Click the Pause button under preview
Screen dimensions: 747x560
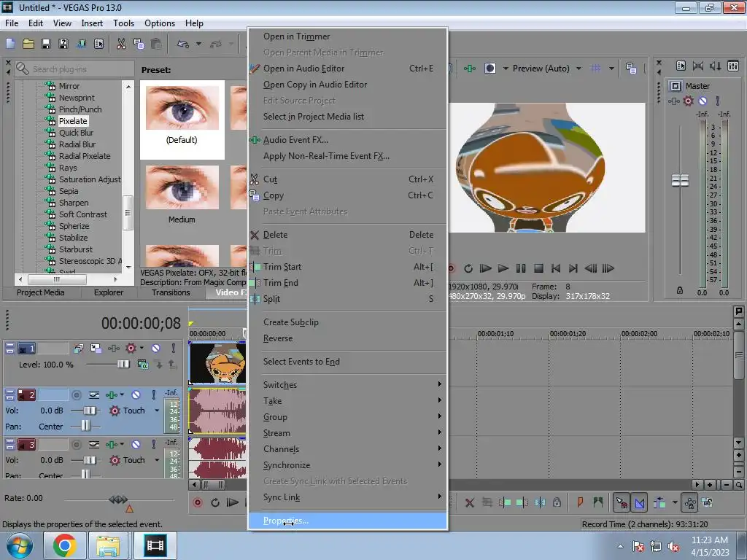click(x=521, y=268)
